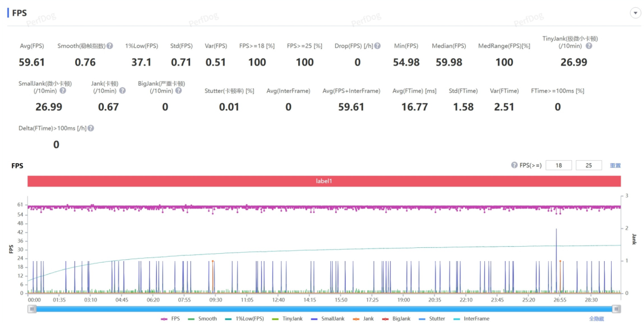Click help icon beside Delta(FTime)>100ms
Image resolution: width=644 pixels, height=323 pixels.
(91, 128)
